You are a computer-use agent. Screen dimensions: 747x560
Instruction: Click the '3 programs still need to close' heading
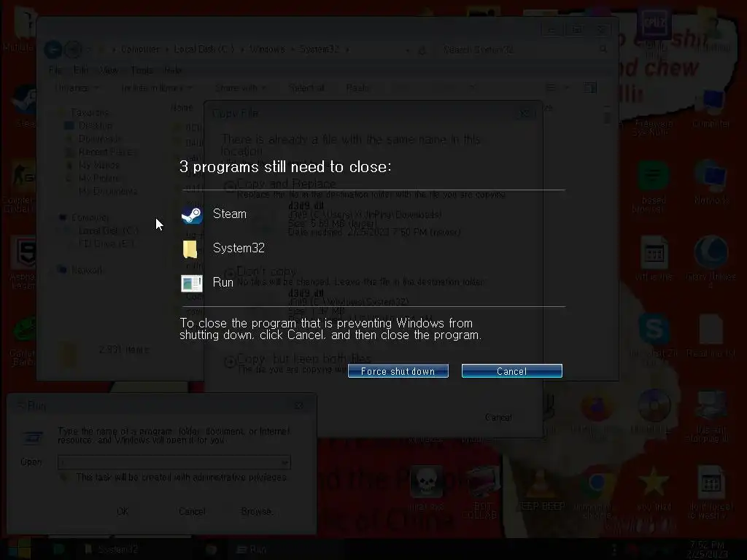(x=285, y=167)
